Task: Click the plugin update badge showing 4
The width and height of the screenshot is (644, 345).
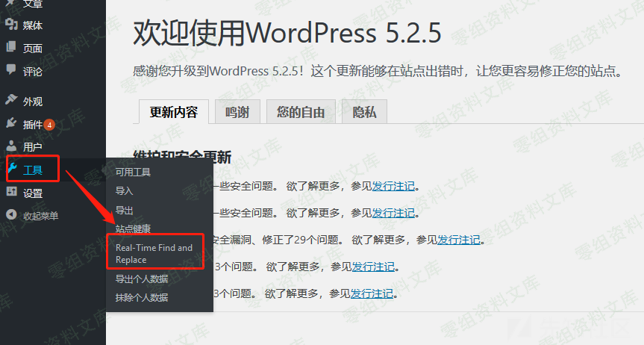Action: [49, 125]
